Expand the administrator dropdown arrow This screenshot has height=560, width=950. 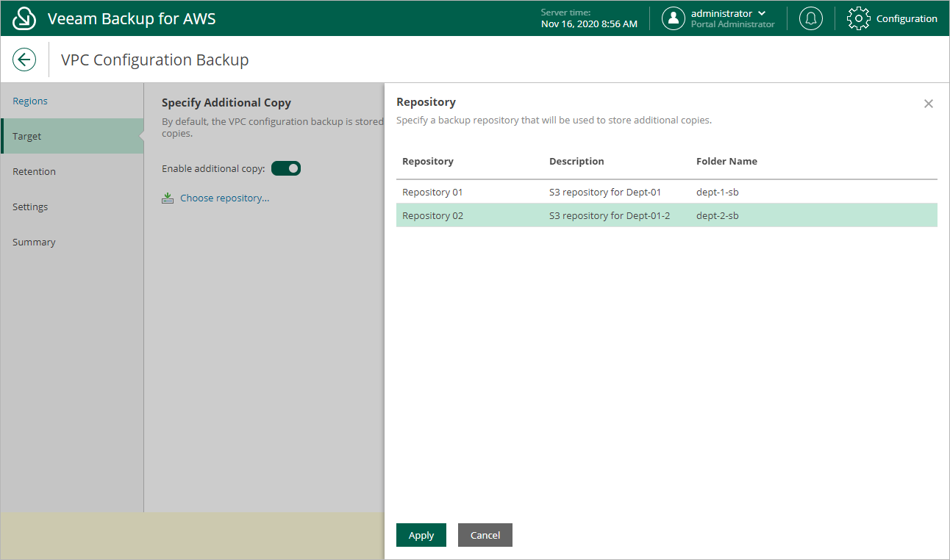point(762,13)
